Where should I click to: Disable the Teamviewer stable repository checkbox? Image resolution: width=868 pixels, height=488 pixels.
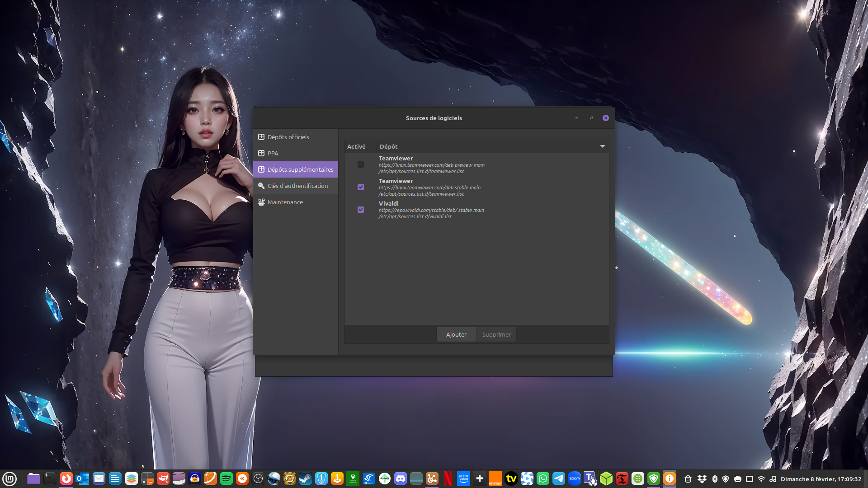pyautogui.click(x=361, y=187)
